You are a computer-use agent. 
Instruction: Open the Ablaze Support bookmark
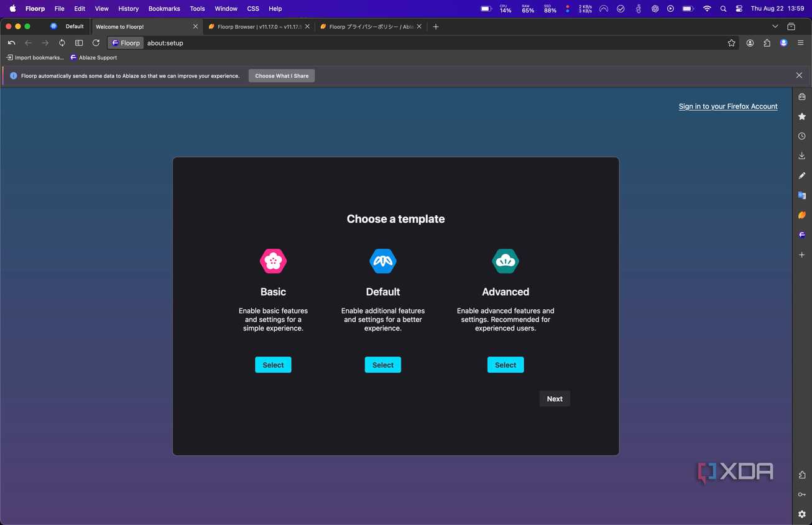[x=93, y=58]
